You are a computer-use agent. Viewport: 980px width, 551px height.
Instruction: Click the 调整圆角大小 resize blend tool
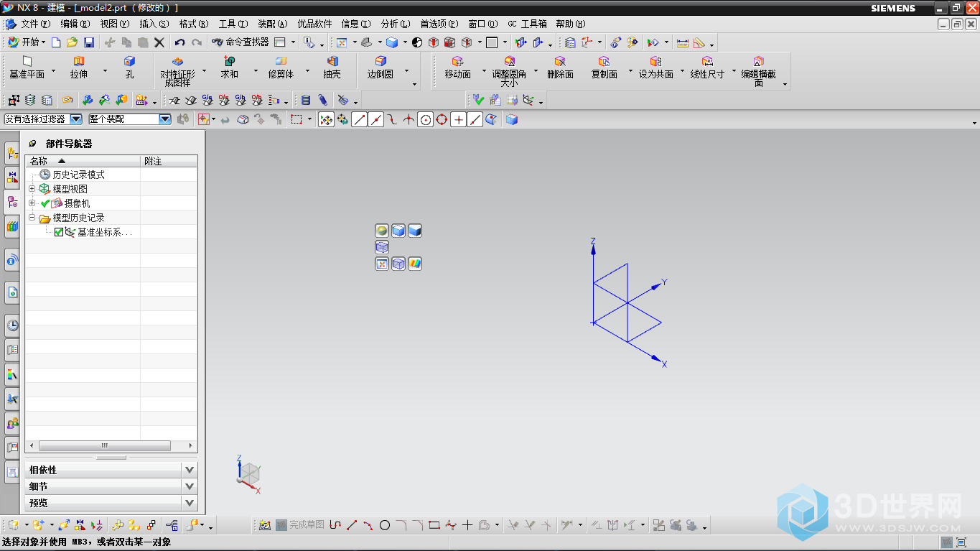click(x=509, y=71)
